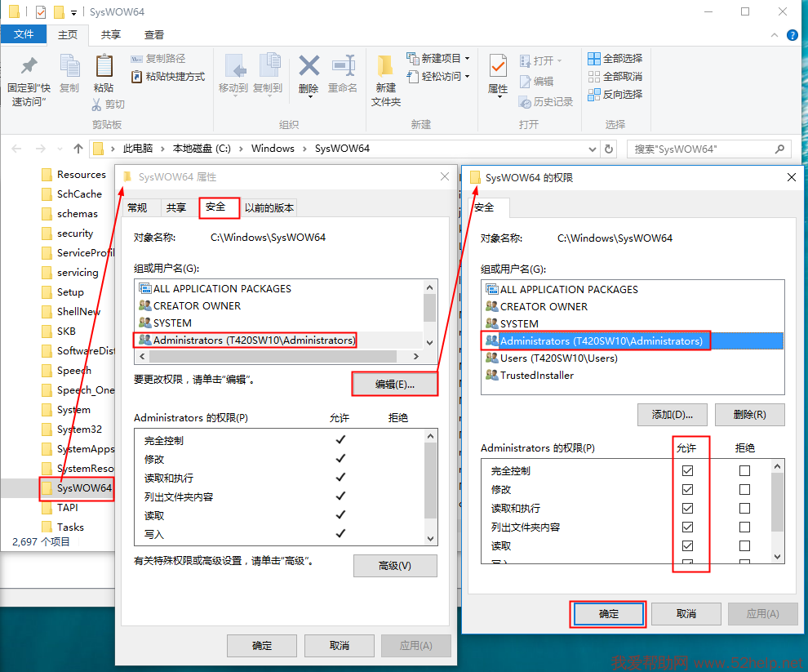Click the 固定到快速访问 pin icon
Viewport: 808px width, 672px height.
coord(29,66)
